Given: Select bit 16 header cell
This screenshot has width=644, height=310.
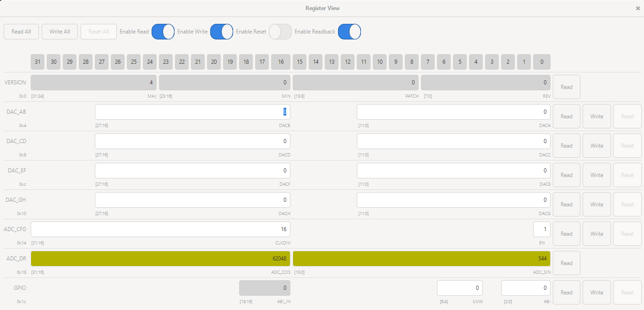Looking at the screenshot, I should pos(280,62).
